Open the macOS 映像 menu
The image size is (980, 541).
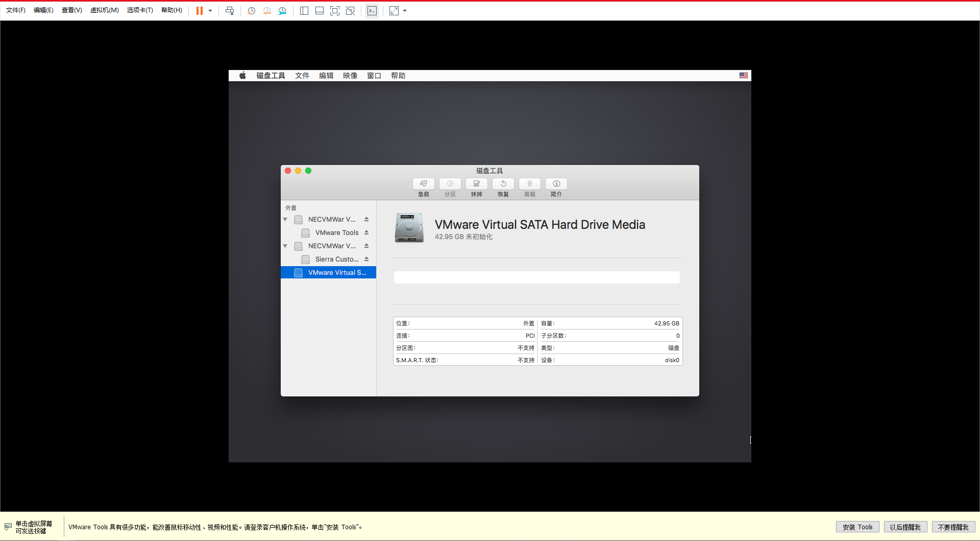click(x=350, y=76)
